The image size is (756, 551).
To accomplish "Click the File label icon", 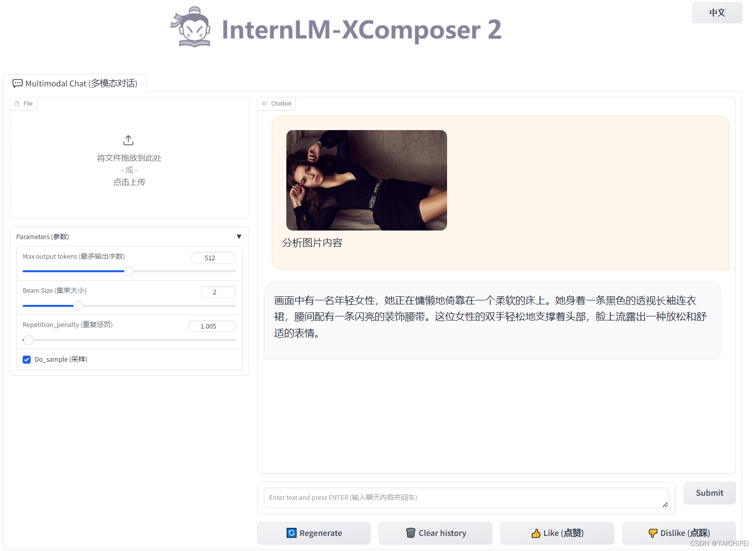I will (x=17, y=104).
